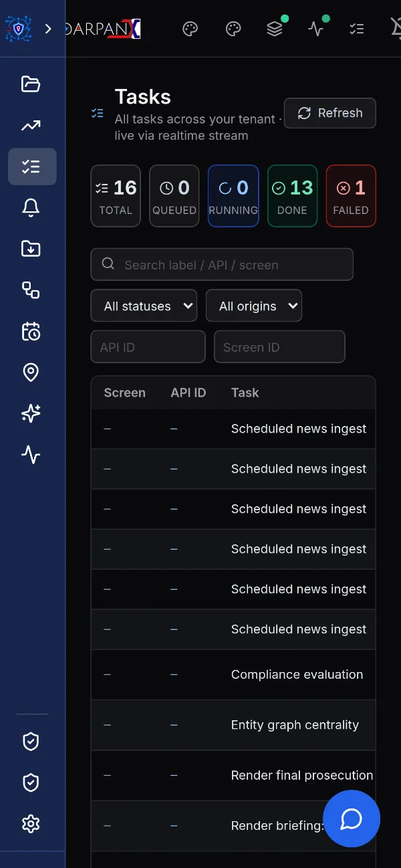Click the Tasks page heading
The width and height of the screenshot is (401, 868).
click(143, 97)
